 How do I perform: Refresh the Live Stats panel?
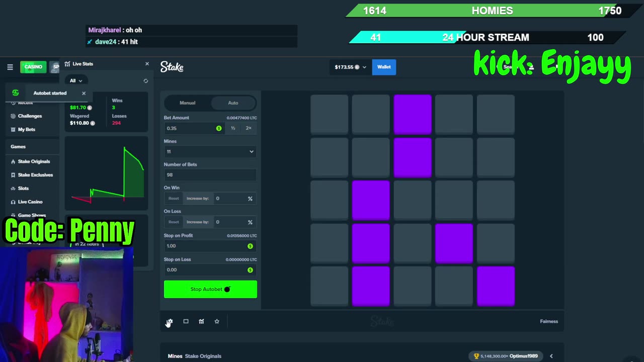click(x=146, y=81)
